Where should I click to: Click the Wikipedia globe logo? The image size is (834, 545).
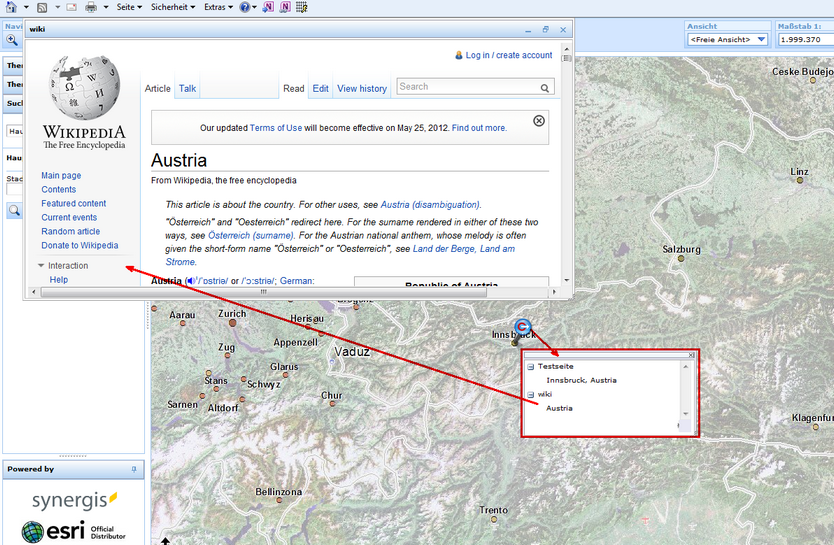coord(84,88)
